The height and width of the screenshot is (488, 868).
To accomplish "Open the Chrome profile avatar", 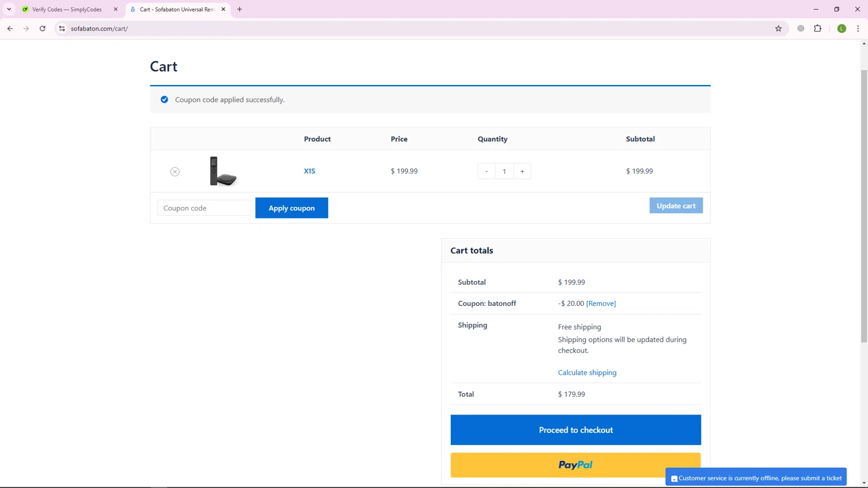I will [x=842, y=28].
